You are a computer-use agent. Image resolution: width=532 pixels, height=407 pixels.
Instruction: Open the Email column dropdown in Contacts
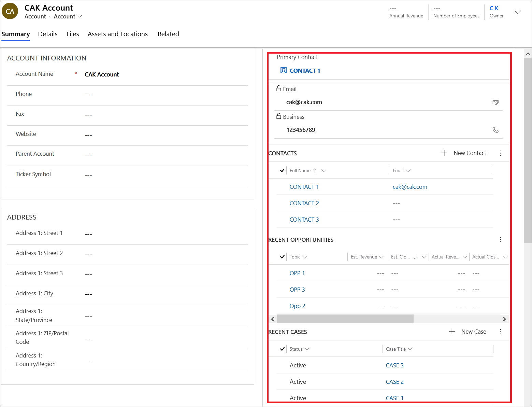[408, 170]
